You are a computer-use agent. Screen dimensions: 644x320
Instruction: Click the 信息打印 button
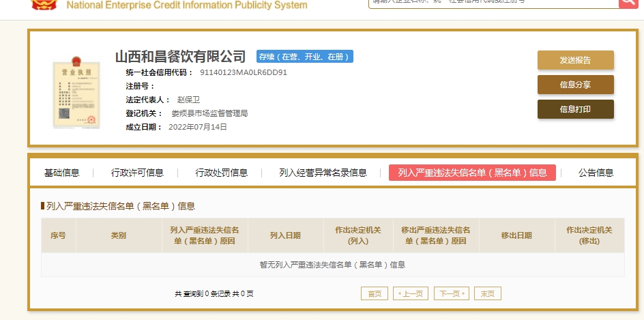click(575, 109)
